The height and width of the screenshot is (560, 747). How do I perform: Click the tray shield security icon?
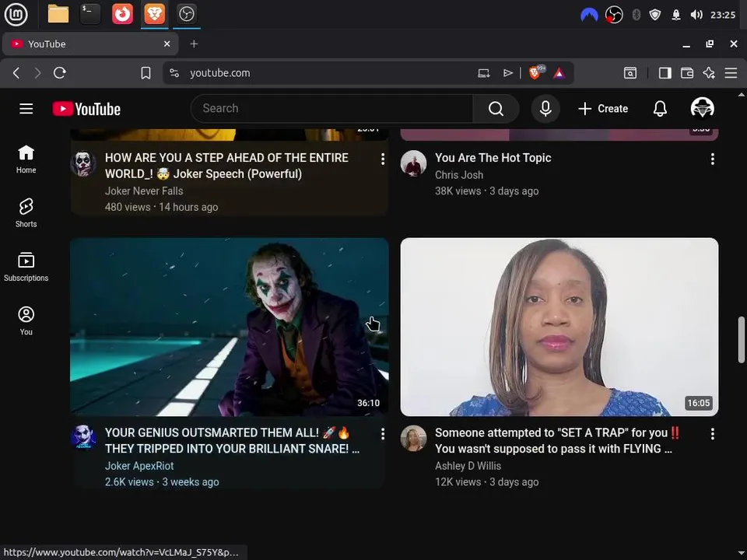pos(655,15)
